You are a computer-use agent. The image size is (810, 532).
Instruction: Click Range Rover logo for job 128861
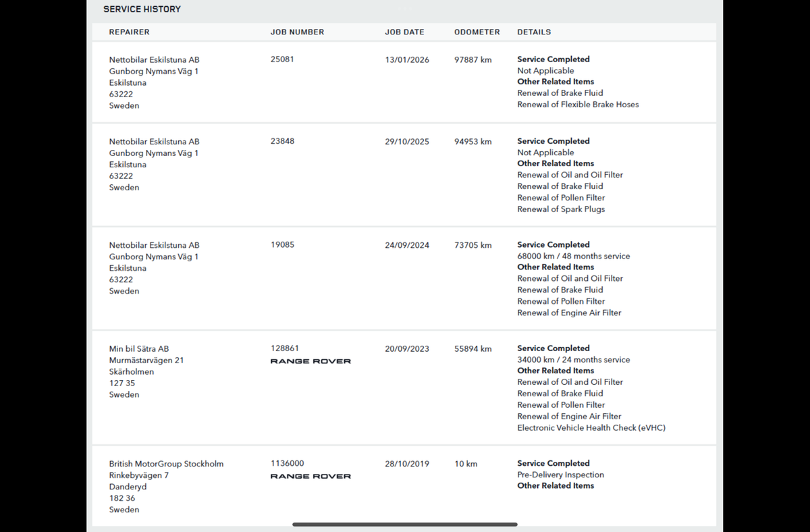coord(310,361)
